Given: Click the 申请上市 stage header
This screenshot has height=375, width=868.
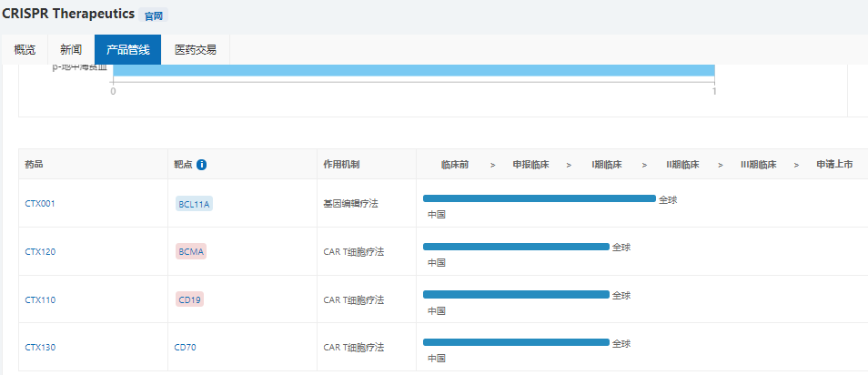Looking at the screenshot, I should coord(834,165).
